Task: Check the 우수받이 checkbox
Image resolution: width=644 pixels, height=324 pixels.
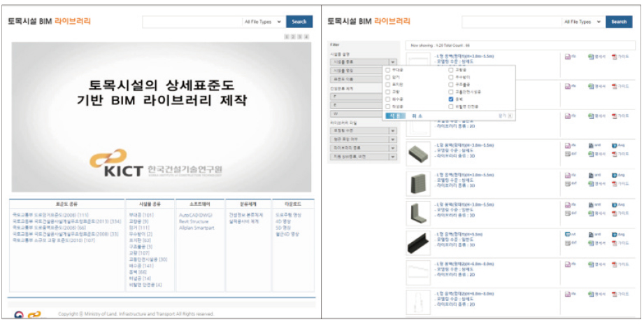Action: tap(451, 77)
